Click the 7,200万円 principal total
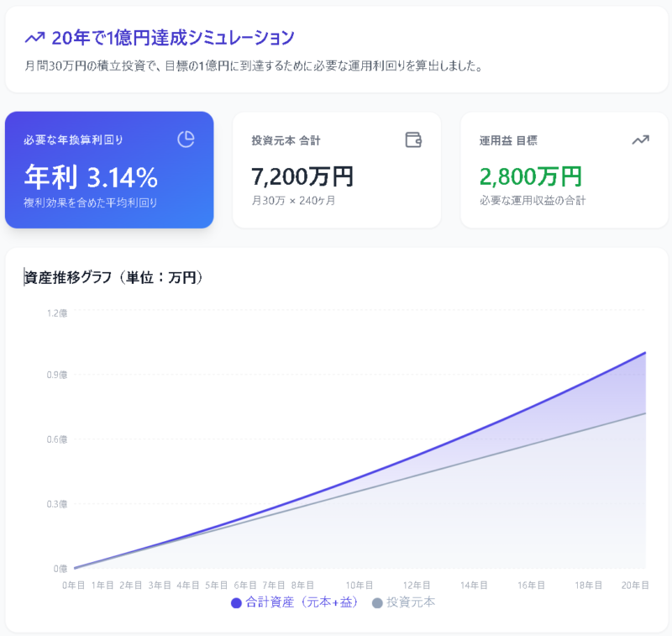672x636 pixels. [302, 176]
